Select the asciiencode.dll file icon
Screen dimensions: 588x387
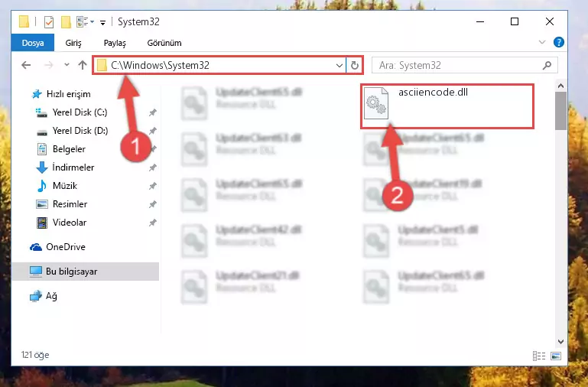point(376,102)
